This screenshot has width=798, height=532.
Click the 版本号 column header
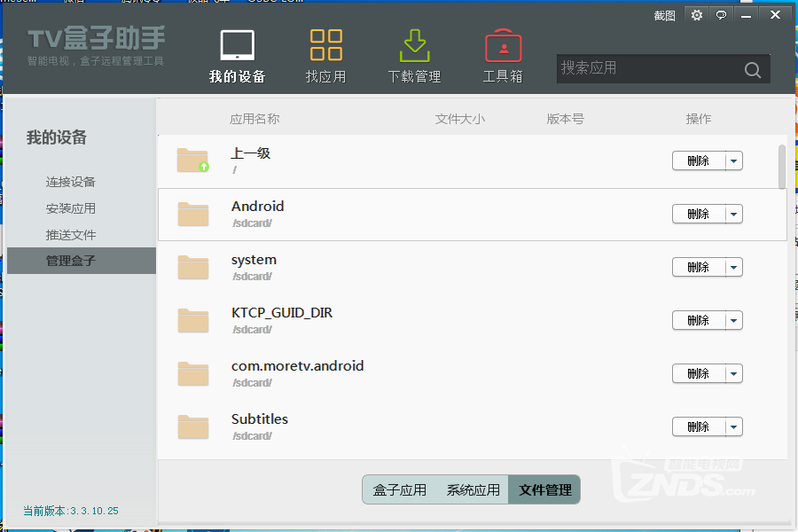[x=566, y=119]
